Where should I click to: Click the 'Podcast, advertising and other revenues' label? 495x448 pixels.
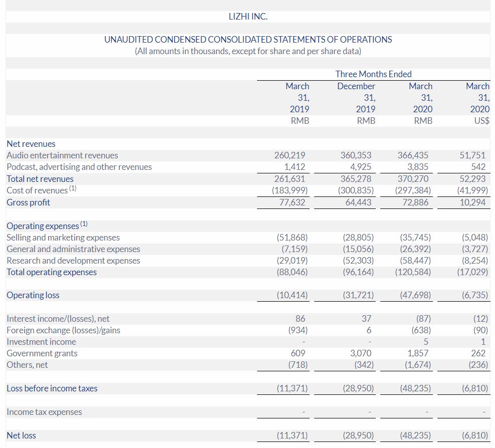(79, 167)
